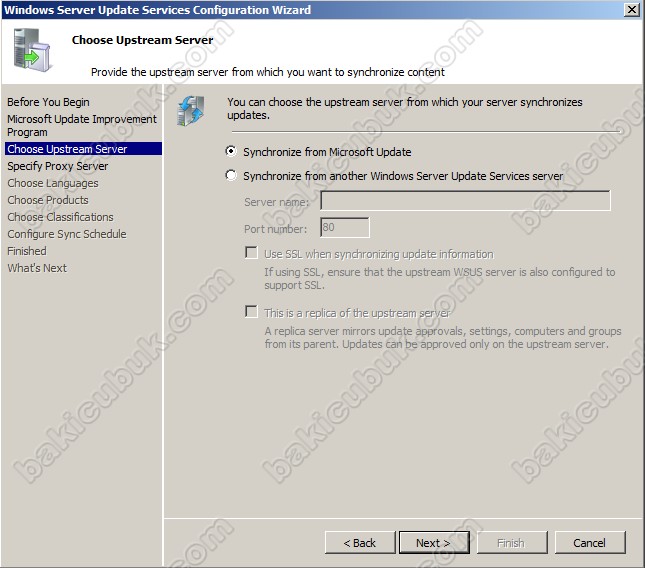Screen dimensions: 645x568
Task: Open Microsoft Update Improvement Program step
Action: point(82,125)
